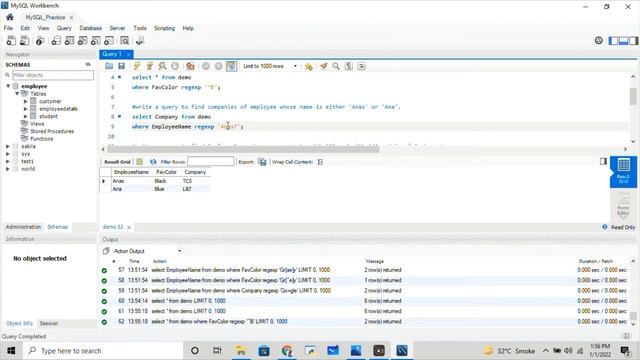The image size is (640, 360).
Task: Switch to the Administration tab
Action: click(23, 227)
